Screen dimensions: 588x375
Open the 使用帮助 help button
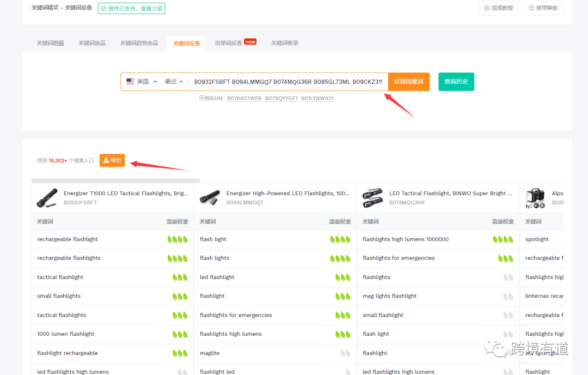click(x=543, y=8)
